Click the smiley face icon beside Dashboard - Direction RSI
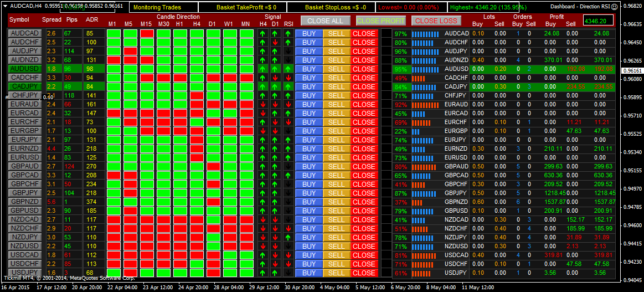Viewport: 644px width, 292px height. pyautogui.click(x=614, y=7)
